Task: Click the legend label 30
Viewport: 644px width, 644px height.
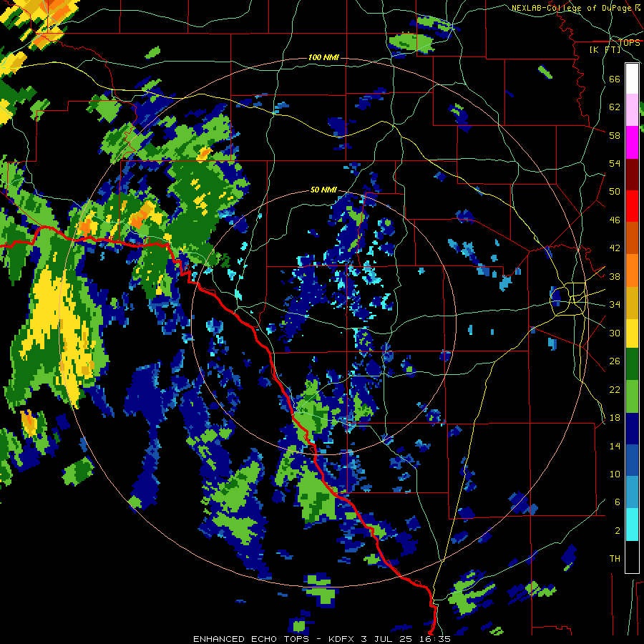Action: pyautogui.click(x=615, y=333)
